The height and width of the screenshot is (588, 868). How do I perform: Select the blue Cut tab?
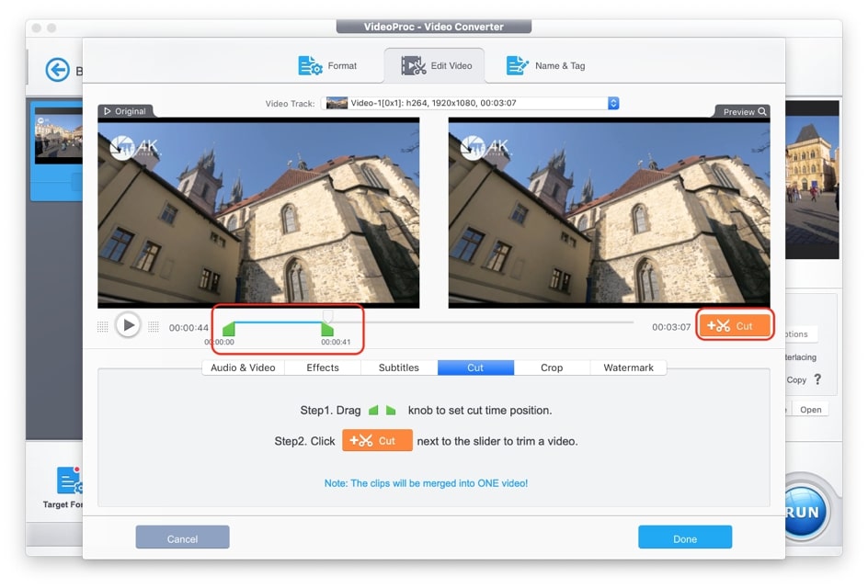(x=475, y=367)
